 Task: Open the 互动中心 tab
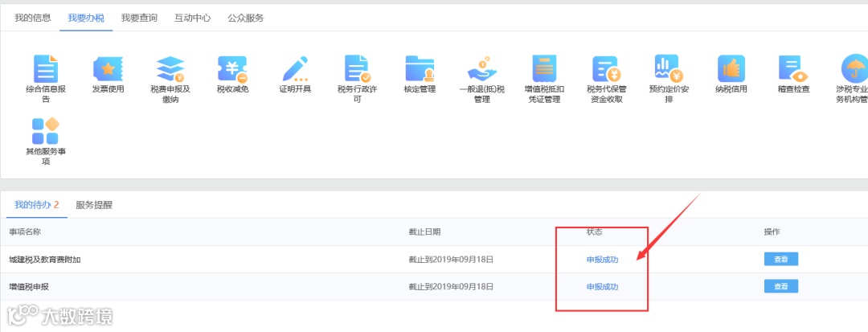(192, 18)
